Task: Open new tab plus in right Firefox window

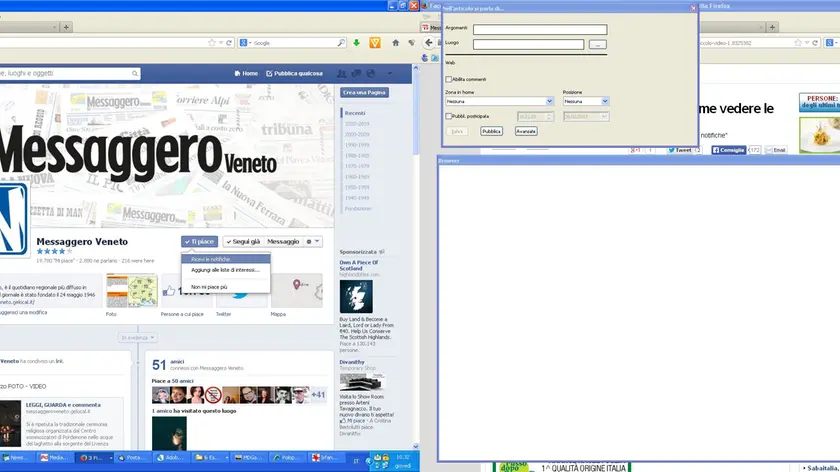Action: pos(772,27)
